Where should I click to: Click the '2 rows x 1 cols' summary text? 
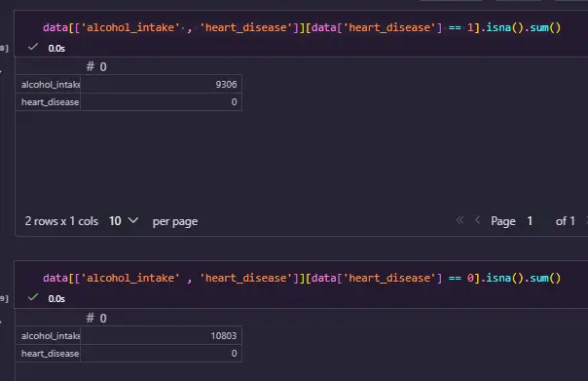click(61, 221)
